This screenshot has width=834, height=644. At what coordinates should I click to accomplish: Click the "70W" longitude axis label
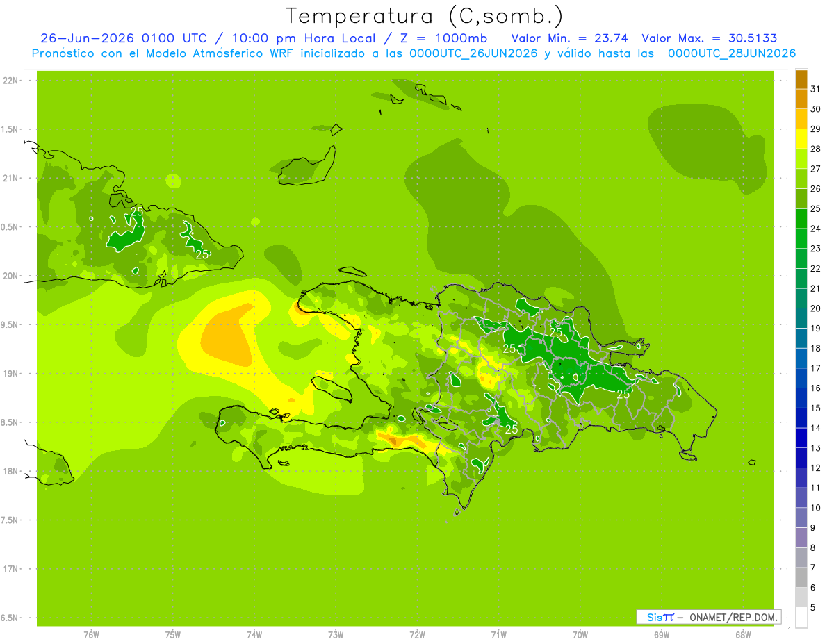[580, 635]
